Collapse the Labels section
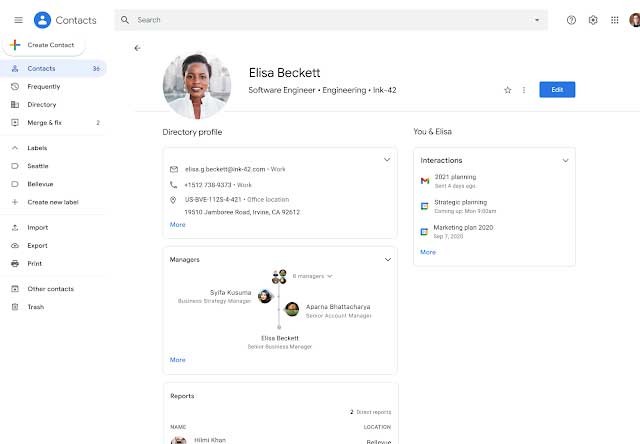The width and height of the screenshot is (640, 444). 15,148
